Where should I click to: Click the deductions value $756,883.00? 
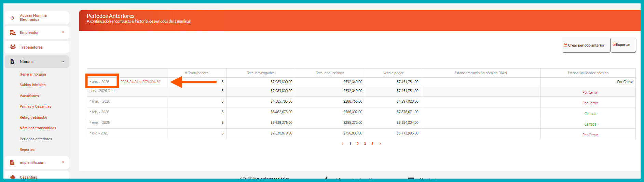(353, 133)
